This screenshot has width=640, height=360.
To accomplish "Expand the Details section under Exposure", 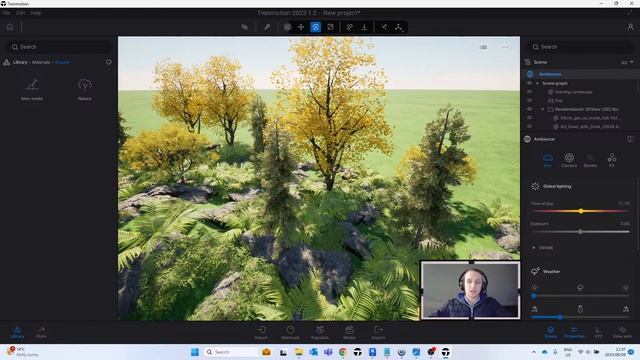I will [543, 248].
